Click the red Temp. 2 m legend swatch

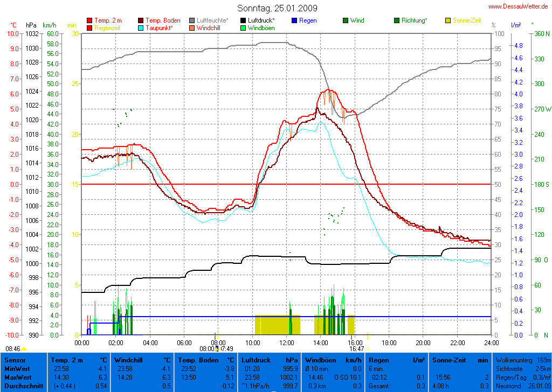(89, 20)
